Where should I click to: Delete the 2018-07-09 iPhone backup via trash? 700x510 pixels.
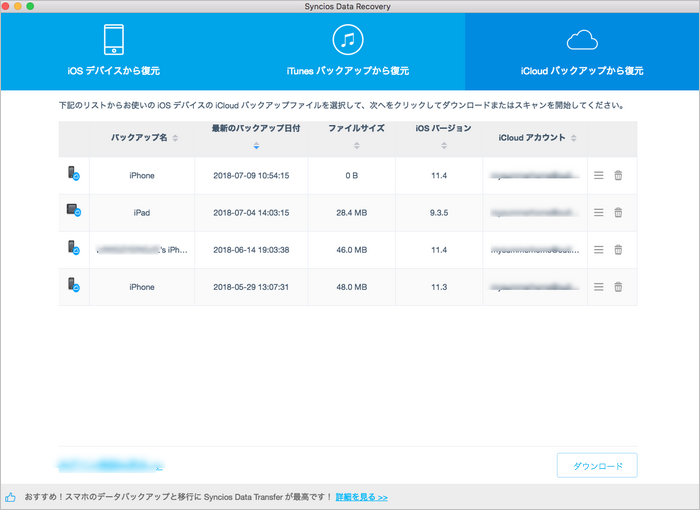click(618, 175)
